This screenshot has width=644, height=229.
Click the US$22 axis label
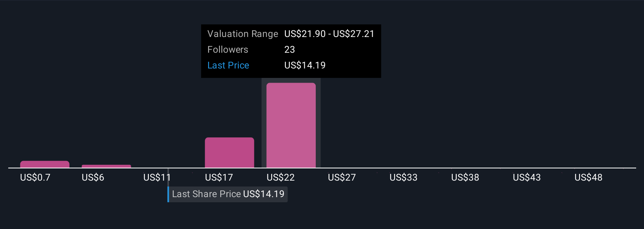(281, 177)
